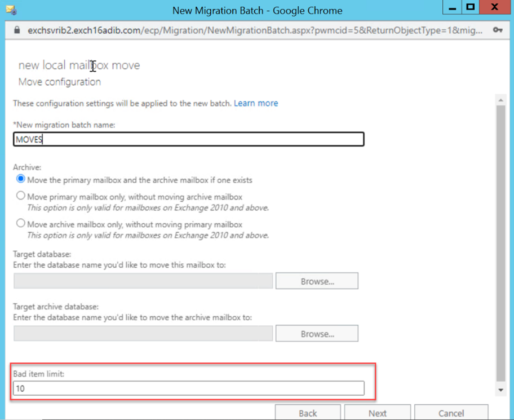Click the 'Target archive database:' label

coord(56,307)
